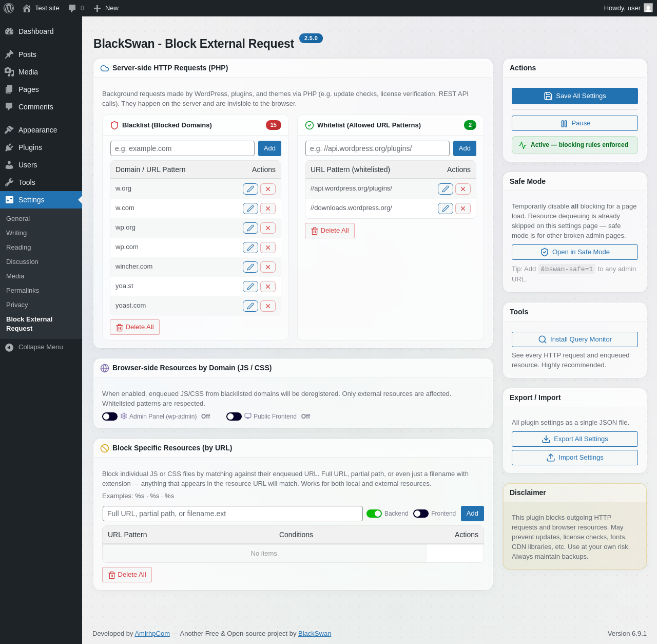Toggle Admin Panel (wp-admin) resource blocking

(110, 416)
